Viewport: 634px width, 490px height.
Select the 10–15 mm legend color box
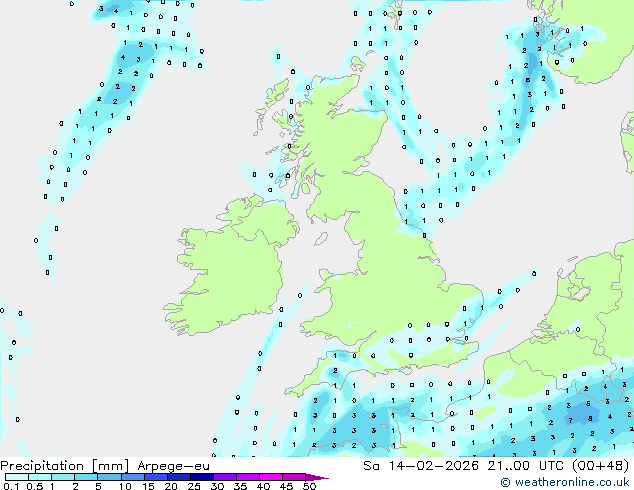pyautogui.click(x=132, y=477)
